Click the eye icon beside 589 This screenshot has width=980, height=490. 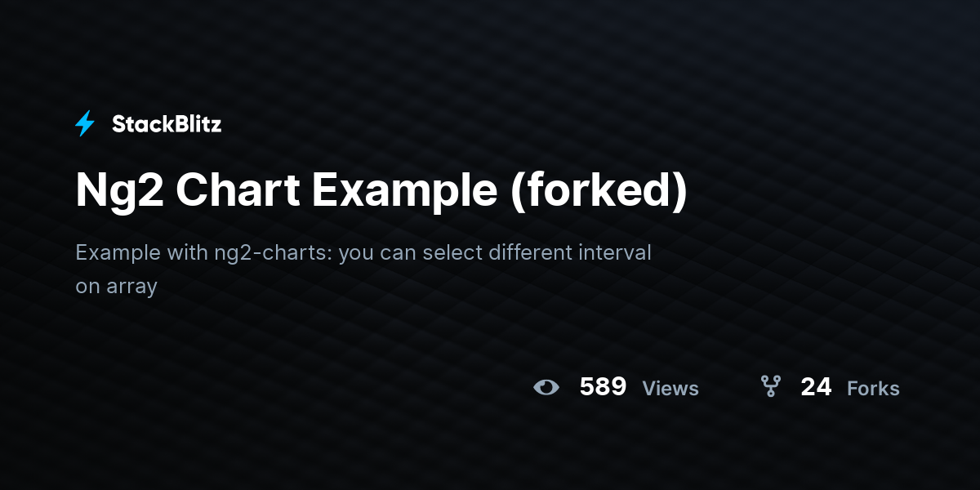coord(546,387)
